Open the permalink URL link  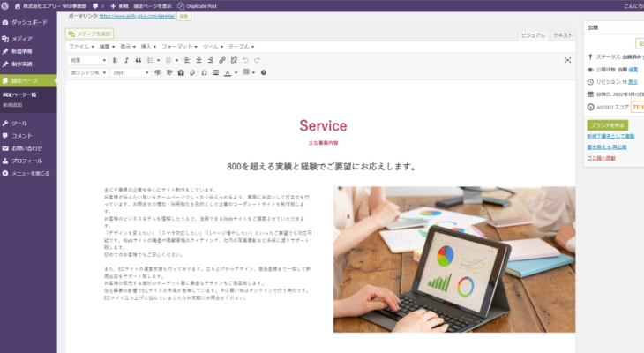point(137,16)
